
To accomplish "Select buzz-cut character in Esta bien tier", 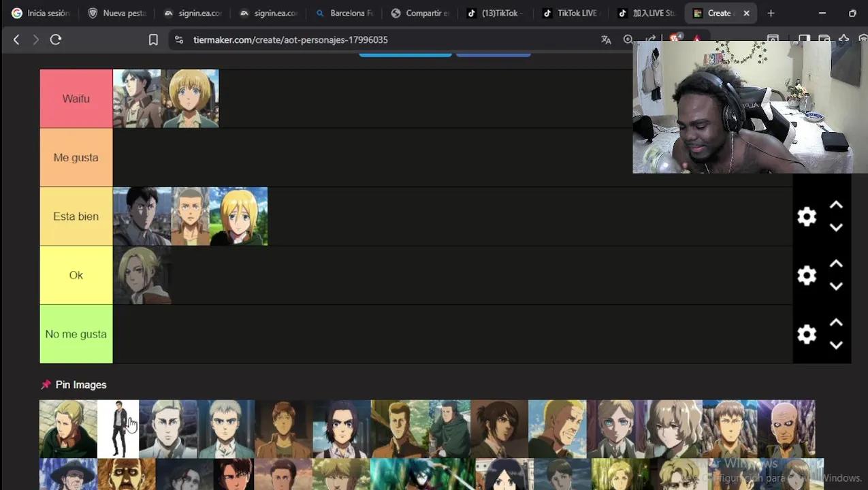I will (190, 216).
